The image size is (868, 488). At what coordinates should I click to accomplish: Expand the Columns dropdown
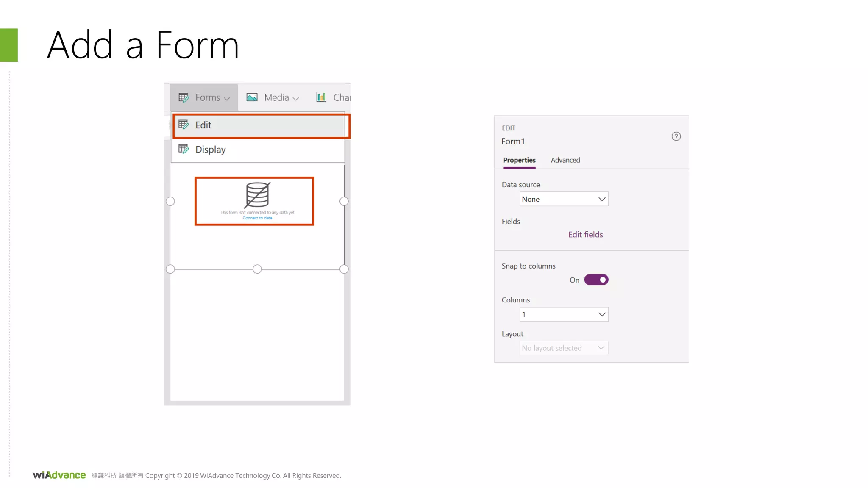(564, 314)
